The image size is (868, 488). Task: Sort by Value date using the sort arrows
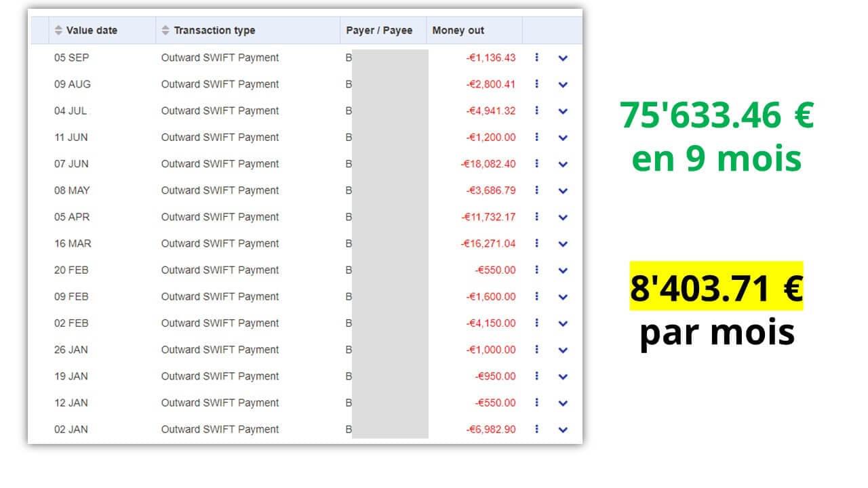[58, 30]
